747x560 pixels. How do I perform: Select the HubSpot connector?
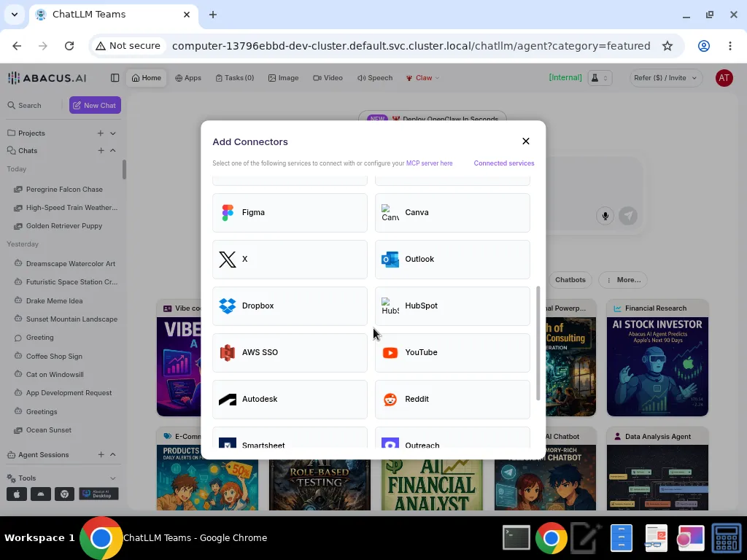pos(452,306)
